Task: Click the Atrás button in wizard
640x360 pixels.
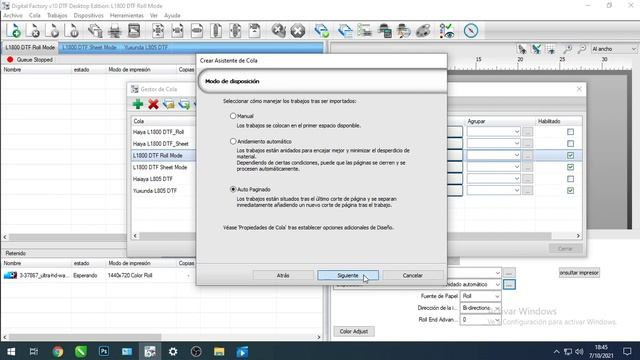Action: pyautogui.click(x=283, y=276)
